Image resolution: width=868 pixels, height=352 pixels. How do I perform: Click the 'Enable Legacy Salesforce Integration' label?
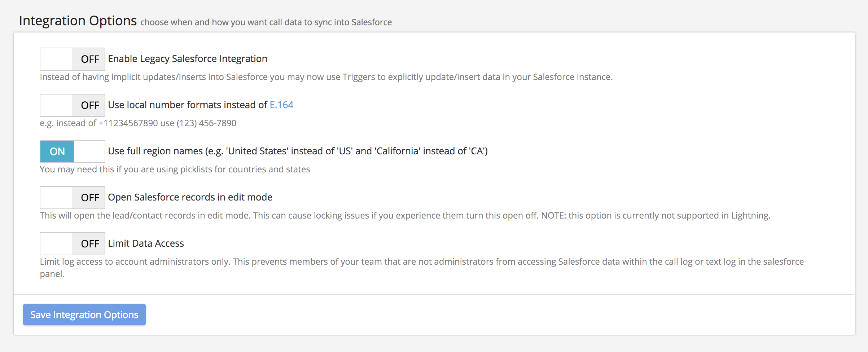(x=188, y=59)
